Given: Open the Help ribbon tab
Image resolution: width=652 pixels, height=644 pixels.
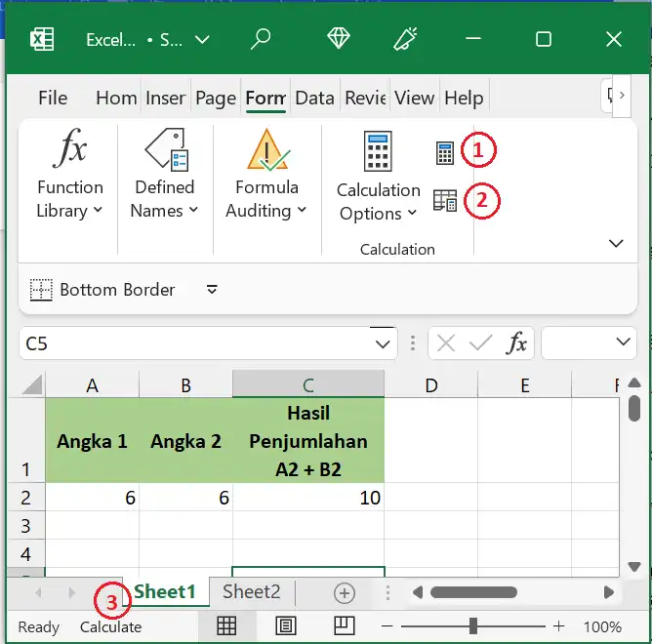Looking at the screenshot, I should pos(464,99).
